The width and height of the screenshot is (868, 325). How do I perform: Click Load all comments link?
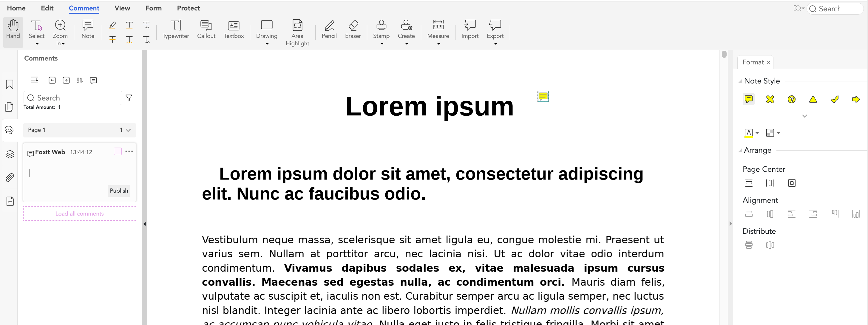[80, 213]
